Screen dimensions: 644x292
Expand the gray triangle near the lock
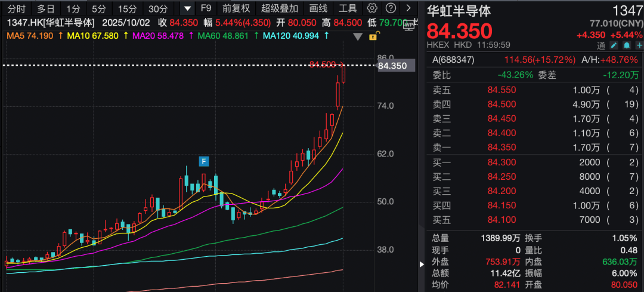coord(358,36)
